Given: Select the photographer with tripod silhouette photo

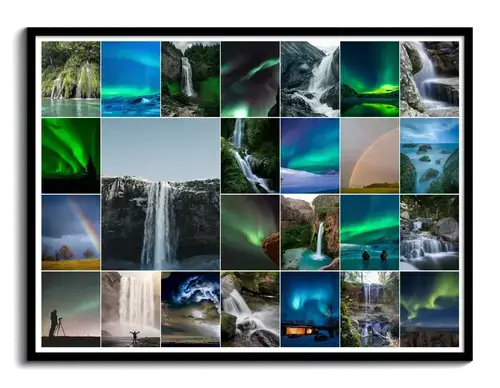Looking at the screenshot, I should pyautogui.click(x=71, y=309).
